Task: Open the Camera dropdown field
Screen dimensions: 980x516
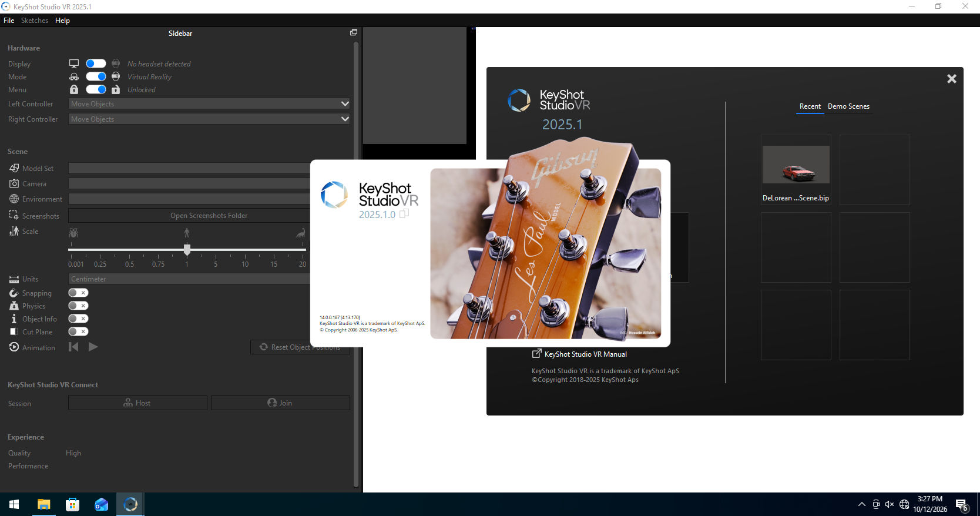Action: tap(189, 183)
